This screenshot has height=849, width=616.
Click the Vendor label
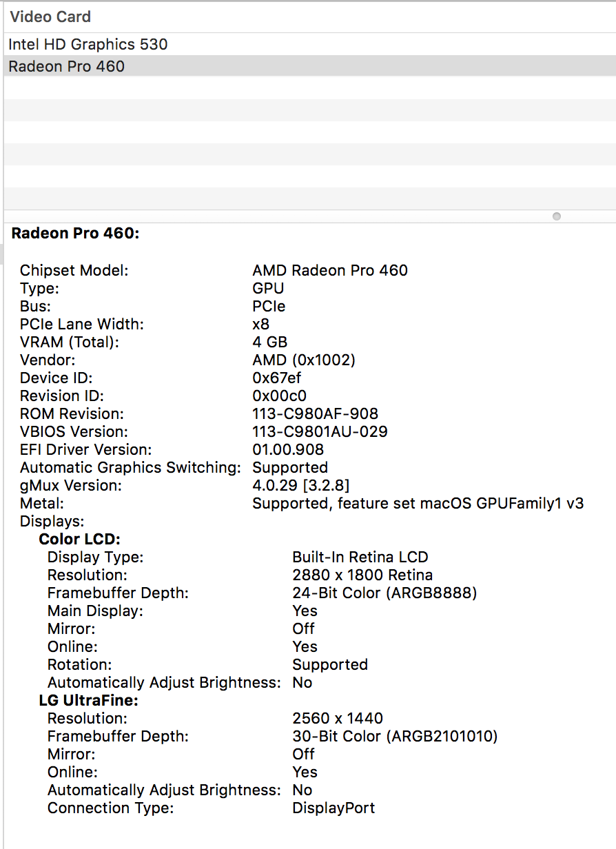pos(48,360)
